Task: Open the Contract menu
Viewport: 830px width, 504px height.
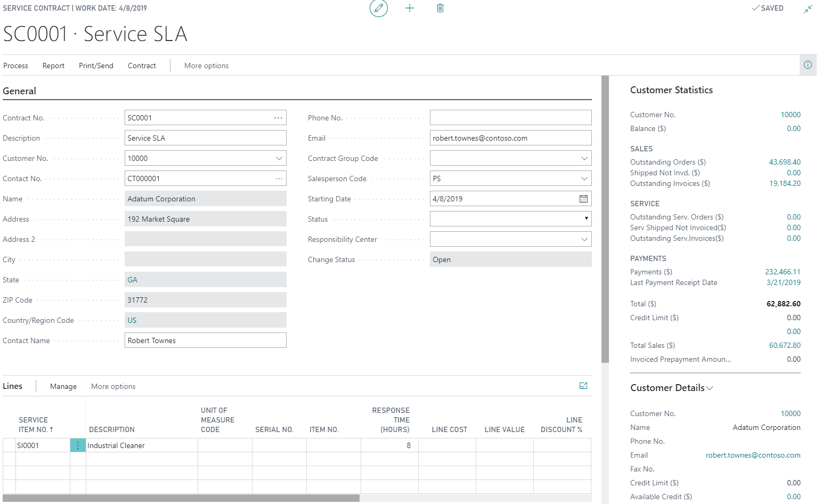Action: [x=141, y=65]
